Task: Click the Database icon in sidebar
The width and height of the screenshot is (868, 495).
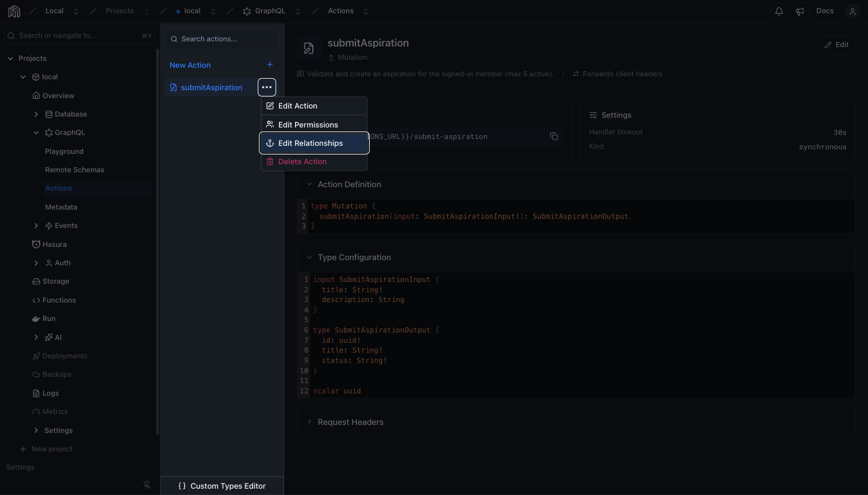Action: pos(49,114)
